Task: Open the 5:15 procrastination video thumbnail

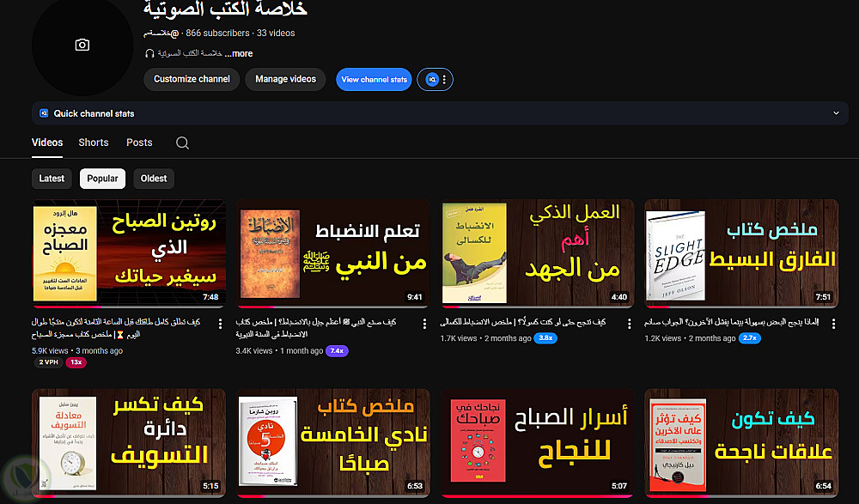Action: point(129,443)
